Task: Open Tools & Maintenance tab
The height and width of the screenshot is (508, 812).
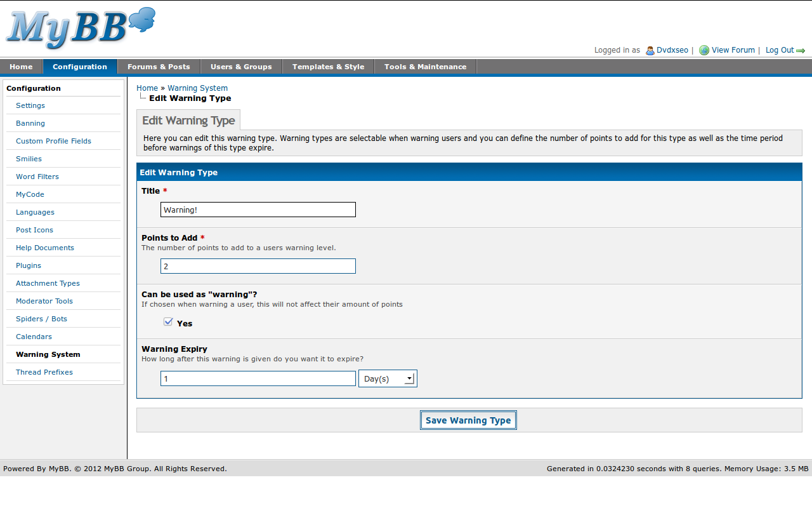Action: (x=425, y=67)
